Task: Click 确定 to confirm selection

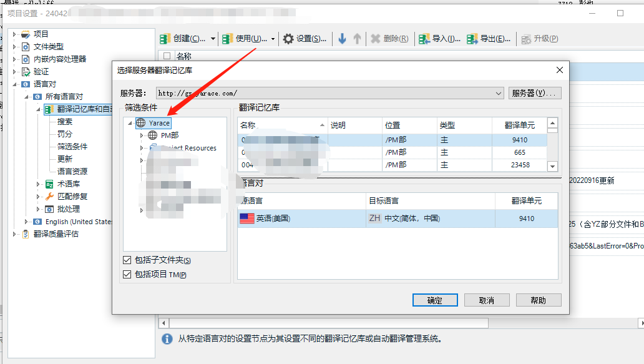Action: (435, 300)
